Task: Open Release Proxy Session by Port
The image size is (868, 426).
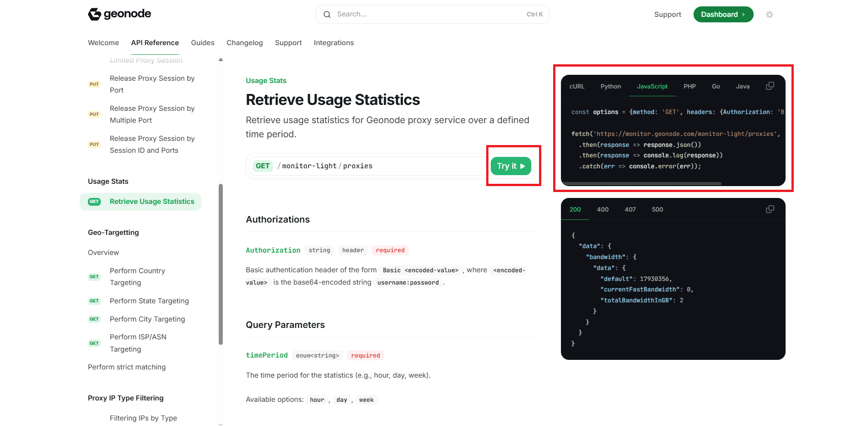Action: pos(152,84)
